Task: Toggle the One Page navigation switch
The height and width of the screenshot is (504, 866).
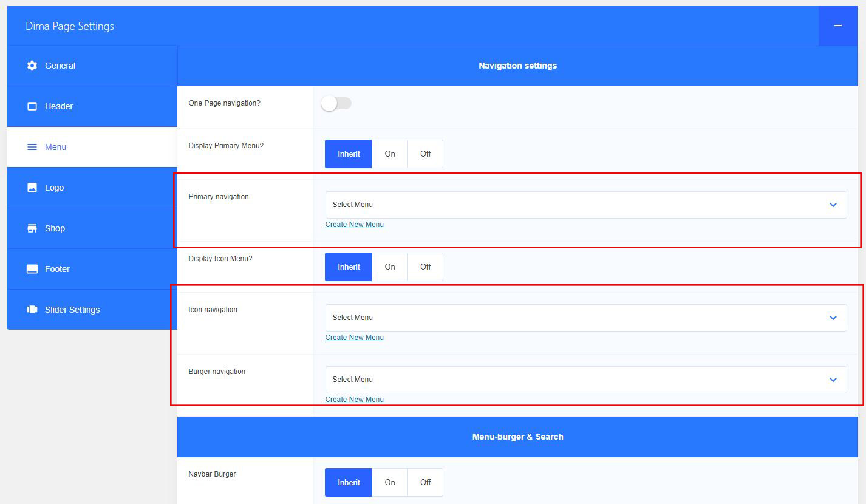Action: click(336, 104)
